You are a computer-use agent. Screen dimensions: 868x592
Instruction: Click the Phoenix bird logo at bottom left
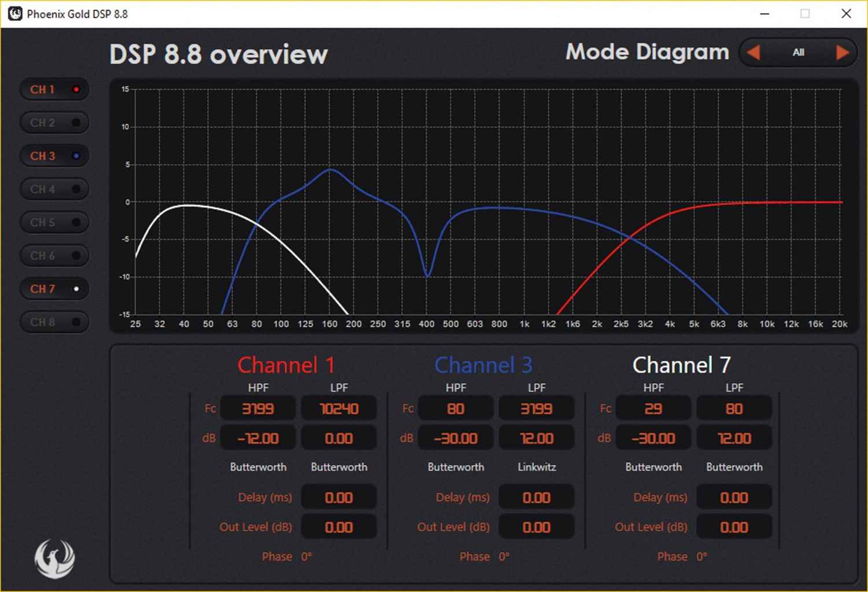pos(54,558)
